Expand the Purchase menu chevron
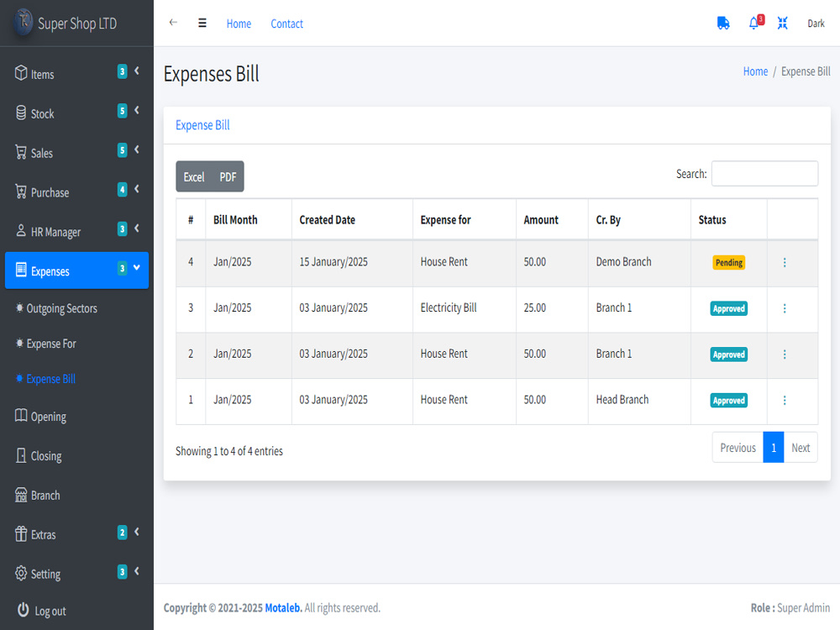The height and width of the screenshot is (630, 840). pyautogui.click(x=137, y=189)
